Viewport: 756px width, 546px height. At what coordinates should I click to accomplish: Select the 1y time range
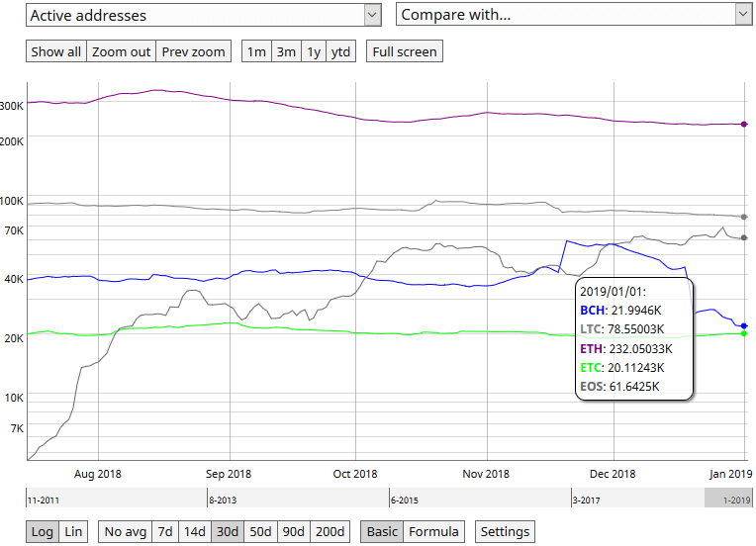pyautogui.click(x=314, y=51)
